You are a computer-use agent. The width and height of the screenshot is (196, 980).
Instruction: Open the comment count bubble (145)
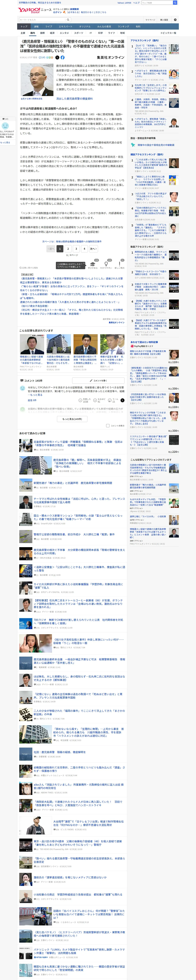pos(42,57)
